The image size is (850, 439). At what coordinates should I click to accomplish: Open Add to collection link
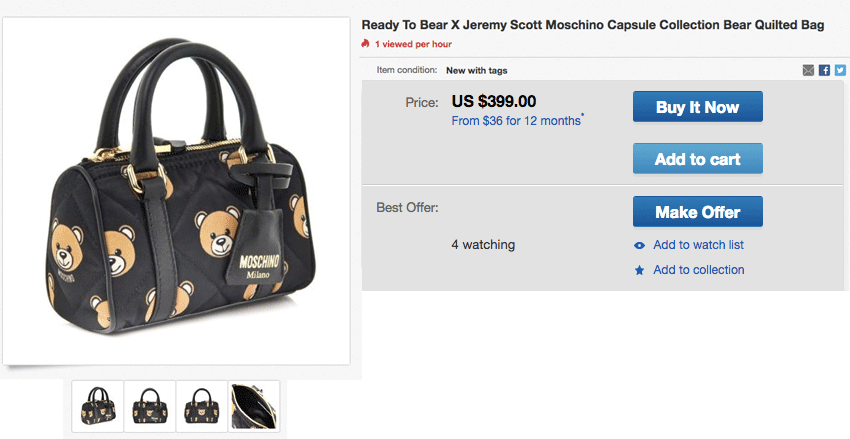click(x=698, y=270)
